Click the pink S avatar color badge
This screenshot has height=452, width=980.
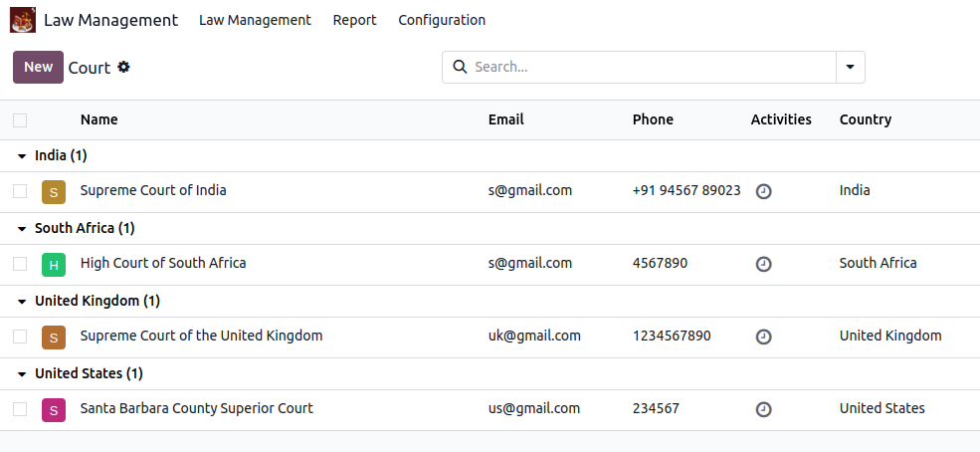click(54, 409)
